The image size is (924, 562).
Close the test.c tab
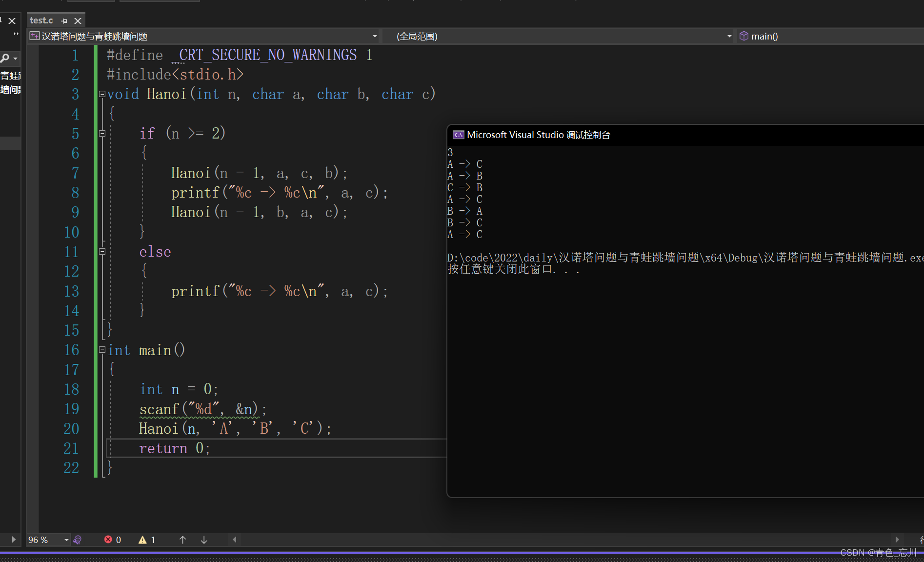pos(78,20)
